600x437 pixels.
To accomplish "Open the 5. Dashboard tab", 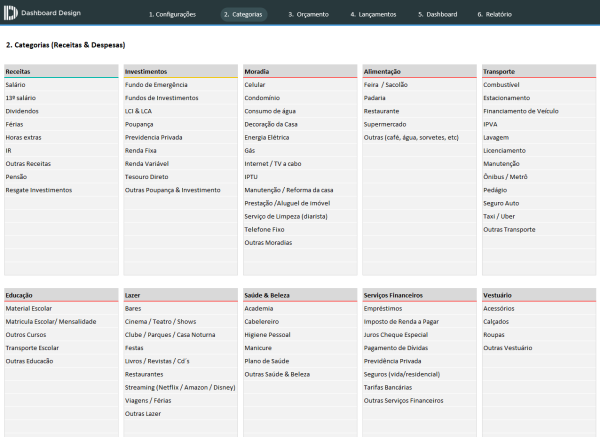I will [437, 15].
